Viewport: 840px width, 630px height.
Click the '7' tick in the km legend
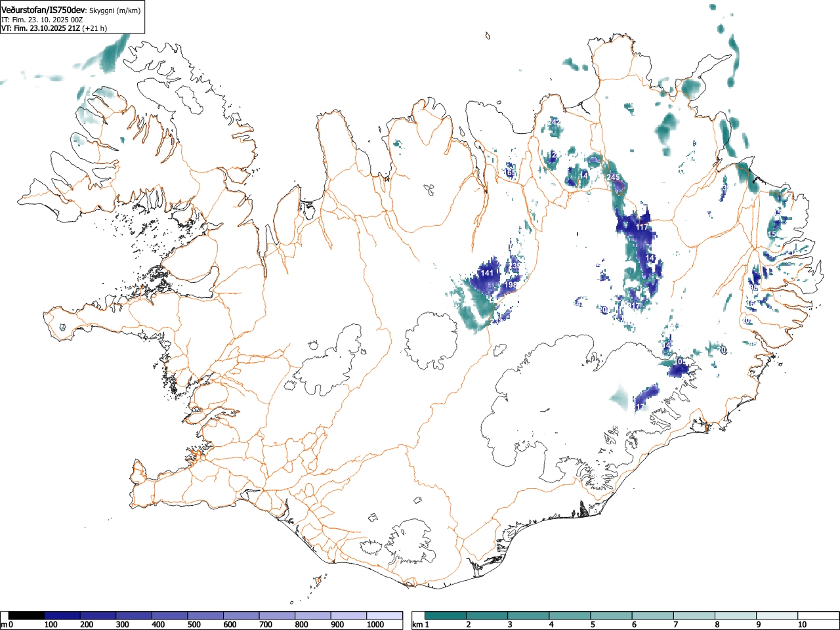click(x=675, y=625)
